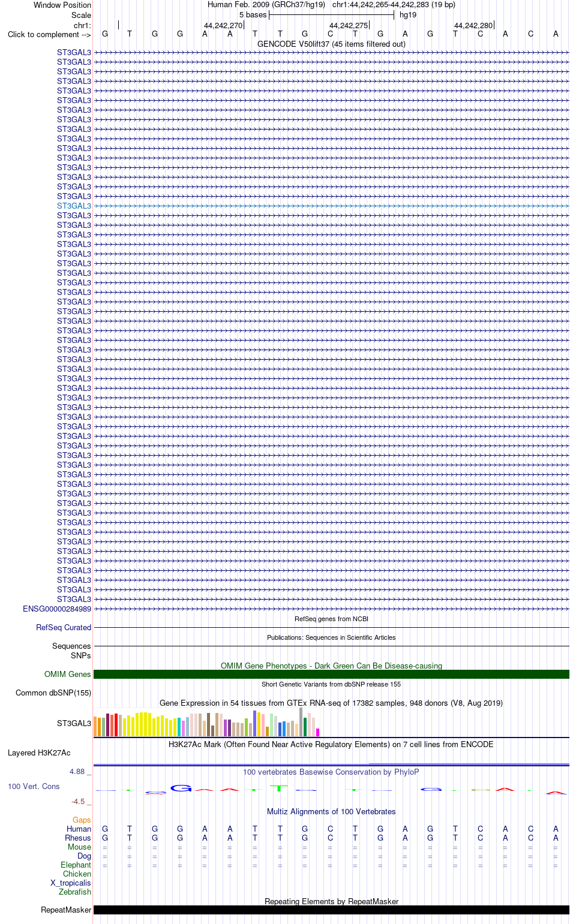
Task: Click the H3K27Ac Mark track title
Action: (x=331, y=744)
